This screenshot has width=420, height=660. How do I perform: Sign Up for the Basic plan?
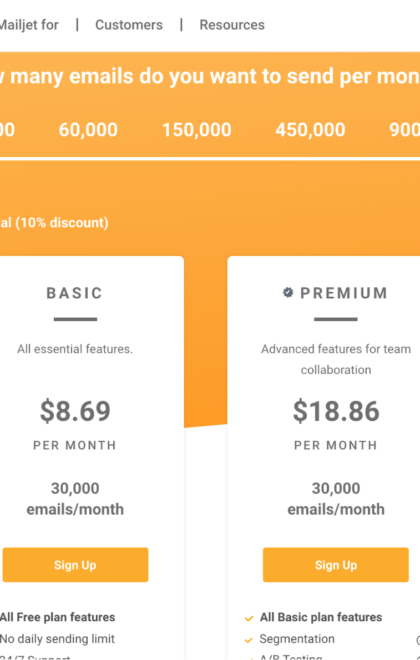tap(75, 565)
